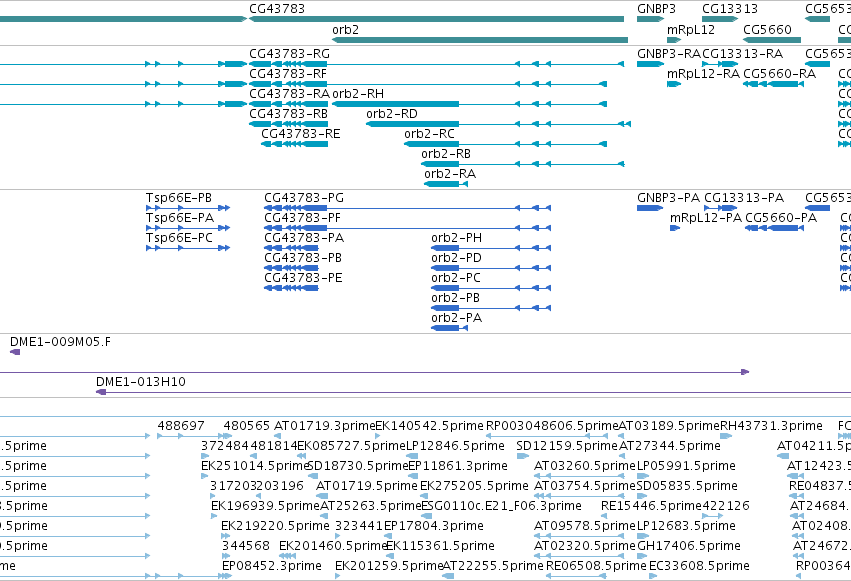851x581 pixels.
Task: Select EST SD12159.5prime
Action: click(567, 446)
